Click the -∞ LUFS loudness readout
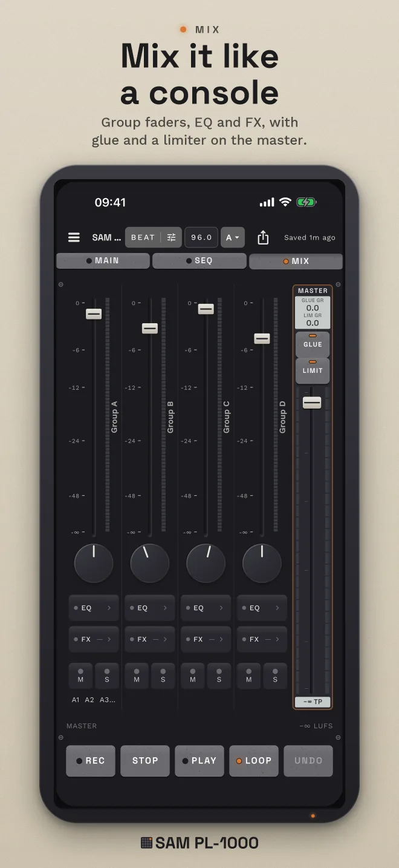This screenshot has width=399, height=868. click(316, 726)
